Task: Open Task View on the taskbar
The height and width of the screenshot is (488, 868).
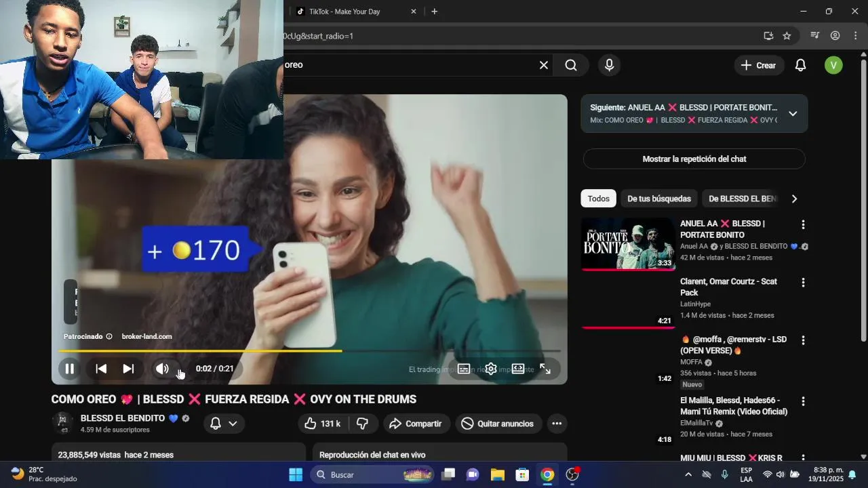Action: pyautogui.click(x=448, y=474)
